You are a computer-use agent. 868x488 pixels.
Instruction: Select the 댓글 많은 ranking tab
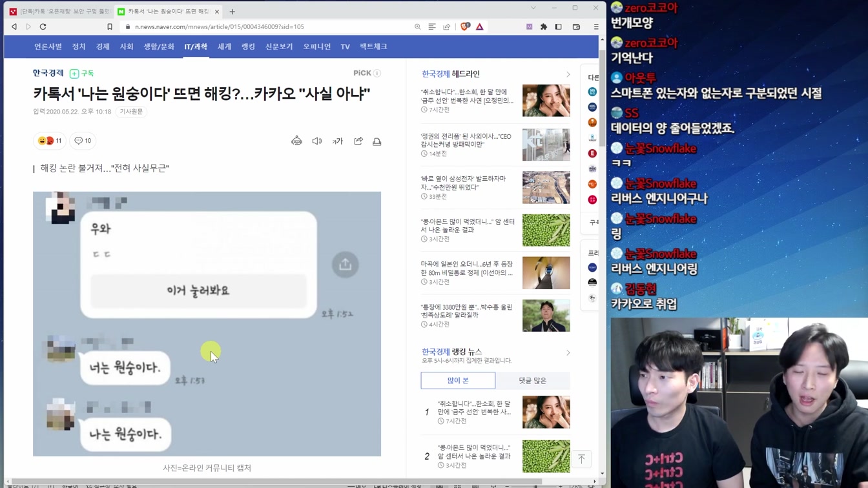pyautogui.click(x=533, y=380)
